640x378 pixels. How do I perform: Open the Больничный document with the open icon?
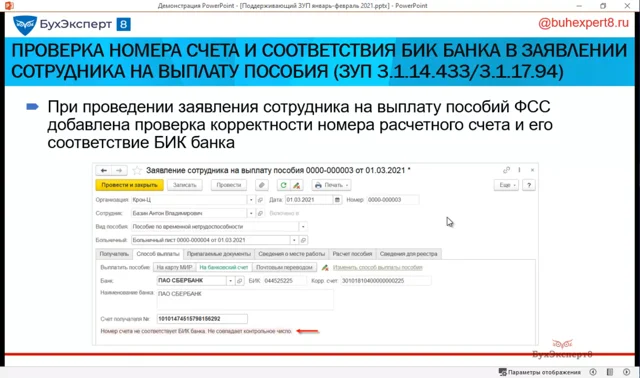coord(303,240)
